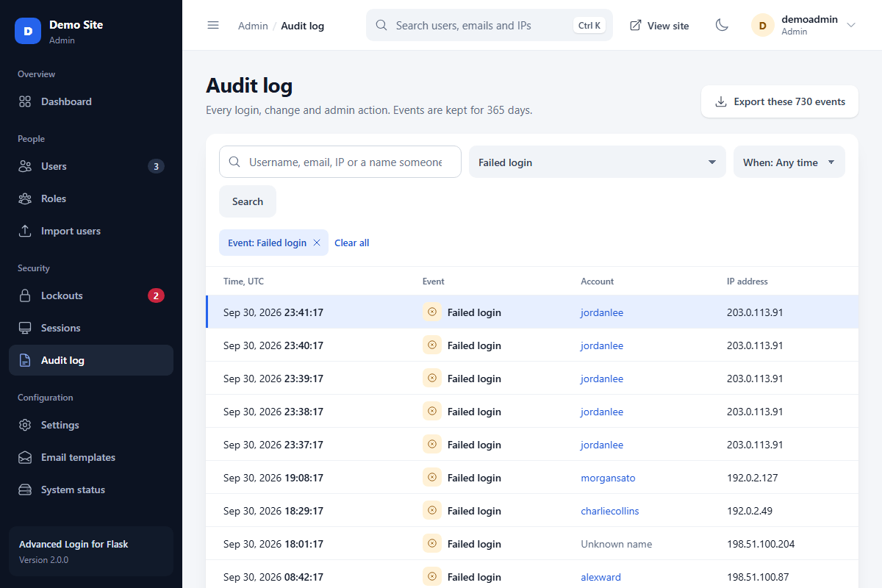Click the Admin breadcrumb link
Viewport: 882px width, 588px height.
[253, 26]
